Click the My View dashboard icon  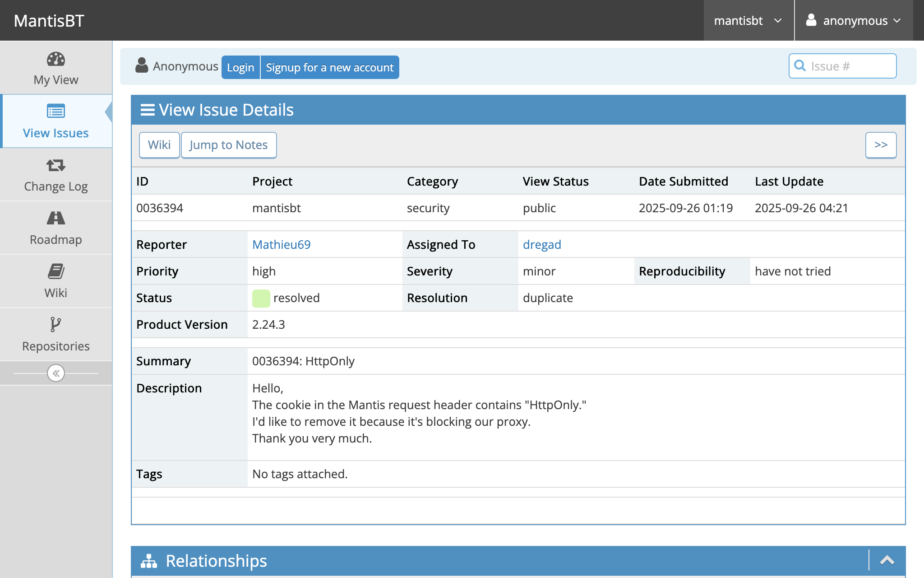click(56, 59)
